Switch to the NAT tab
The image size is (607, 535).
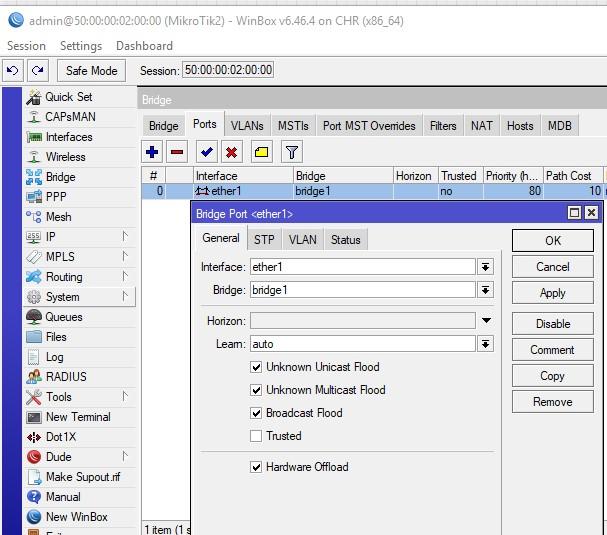(482, 126)
